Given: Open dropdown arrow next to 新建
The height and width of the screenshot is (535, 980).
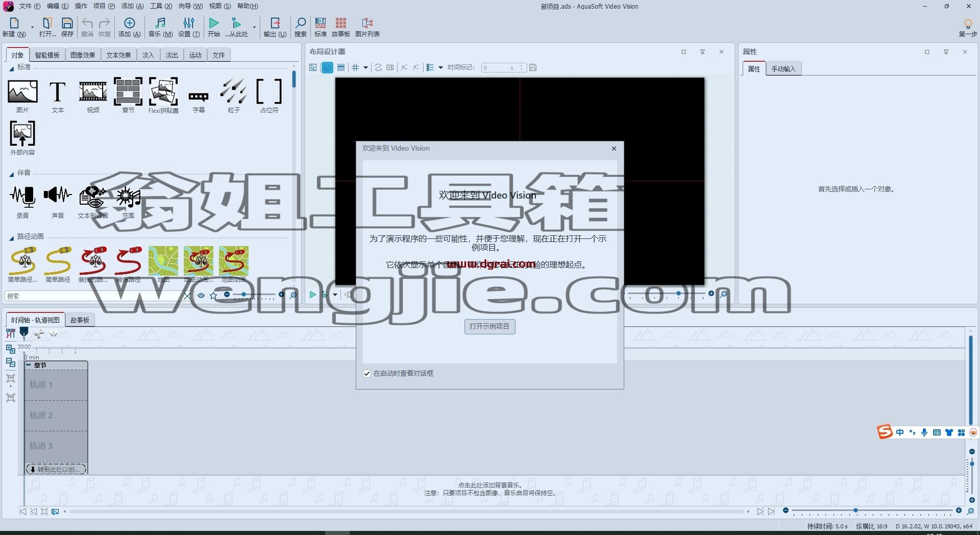Looking at the screenshot, I should pos(32,27).
